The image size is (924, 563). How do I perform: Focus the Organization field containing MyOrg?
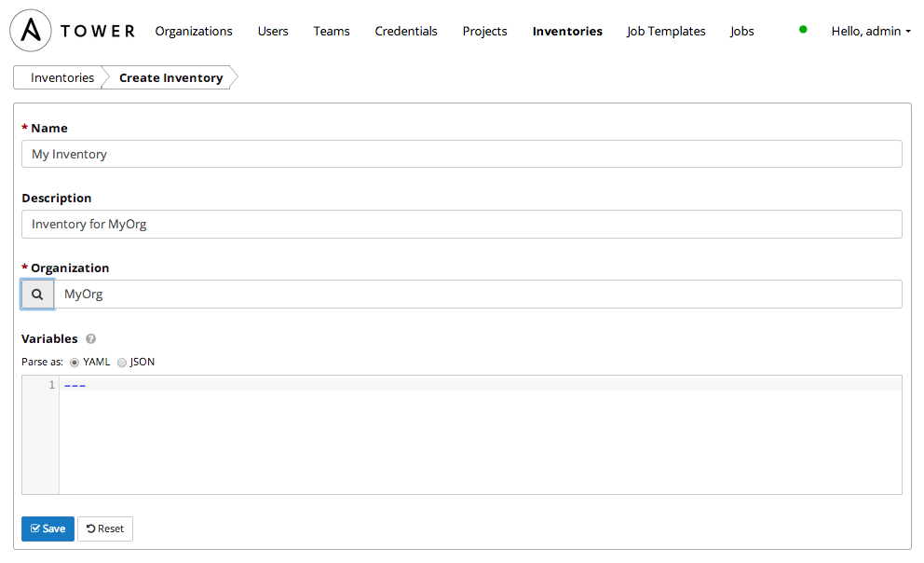click(478, 295)
